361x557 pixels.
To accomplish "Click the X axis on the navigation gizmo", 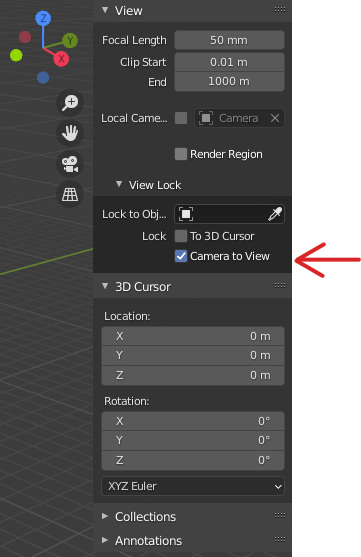I will point(61,59).
